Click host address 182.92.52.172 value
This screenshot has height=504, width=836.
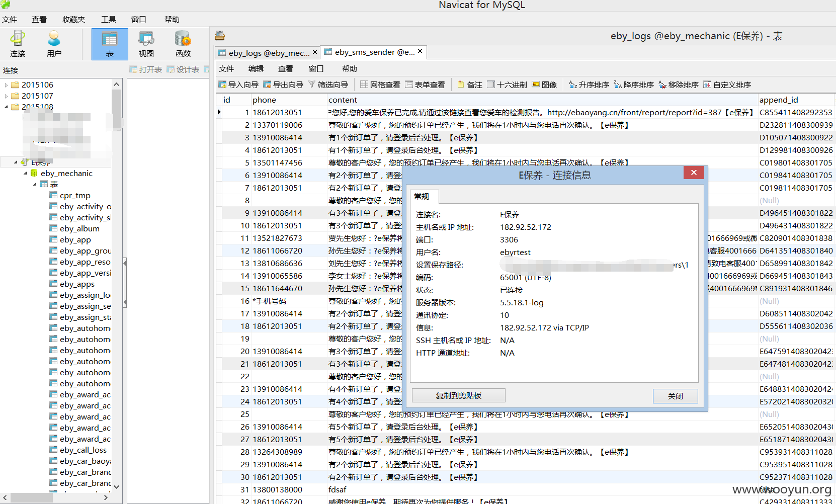(x=526, y=227)
